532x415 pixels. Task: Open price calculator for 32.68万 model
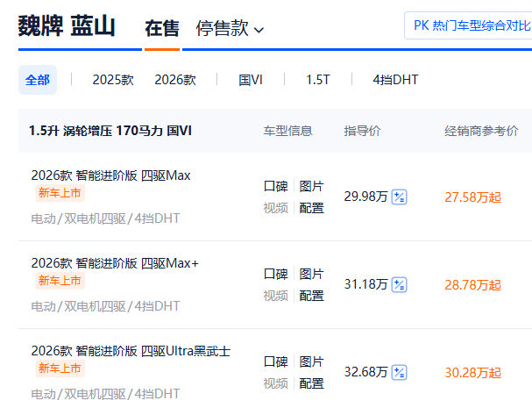tap(399, 372)
